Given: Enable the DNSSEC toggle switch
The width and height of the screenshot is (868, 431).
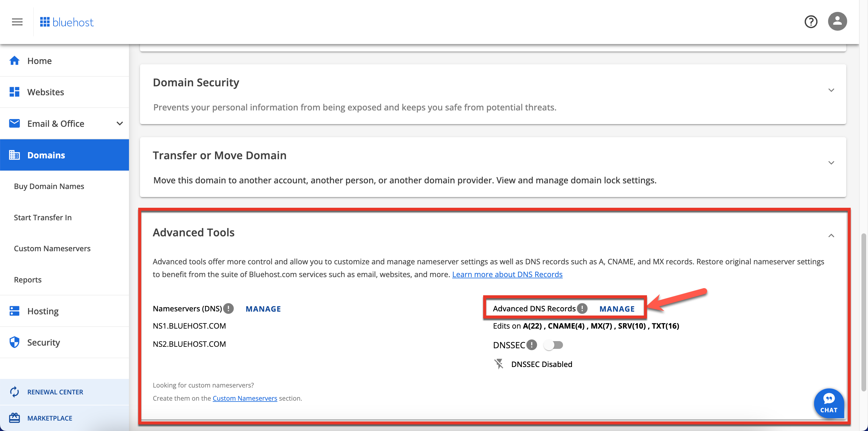Looking at the screenshot, I should [554, 345].
